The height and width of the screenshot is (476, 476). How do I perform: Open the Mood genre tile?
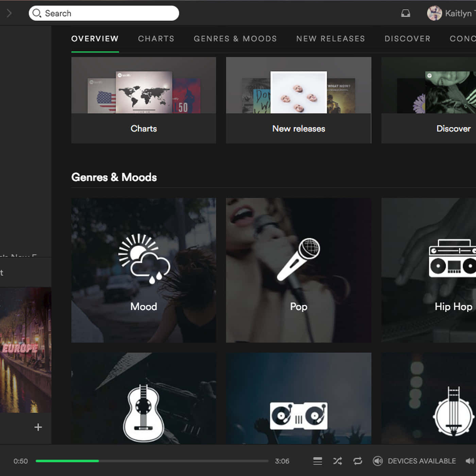pyautogui.click(x=143, y=270)
